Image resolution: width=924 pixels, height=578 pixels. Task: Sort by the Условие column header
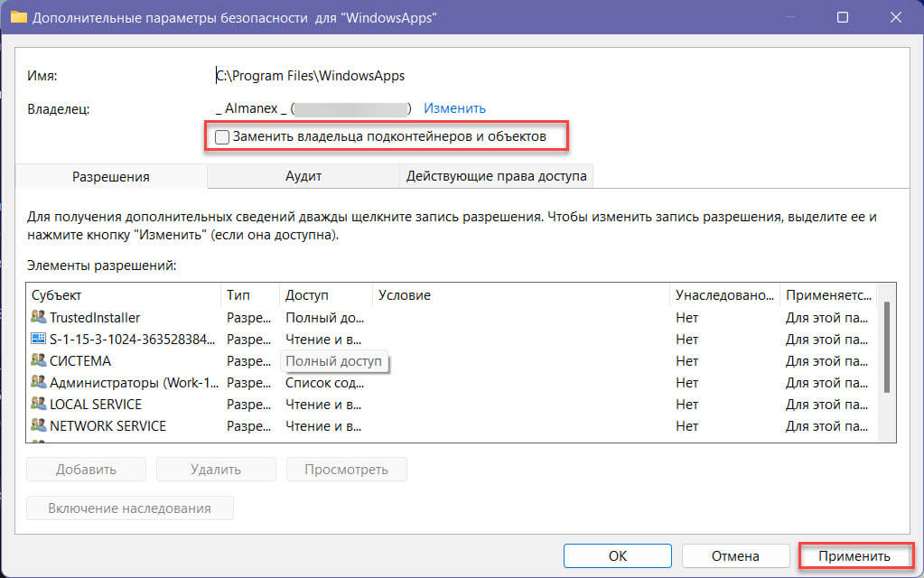point(521,295)
